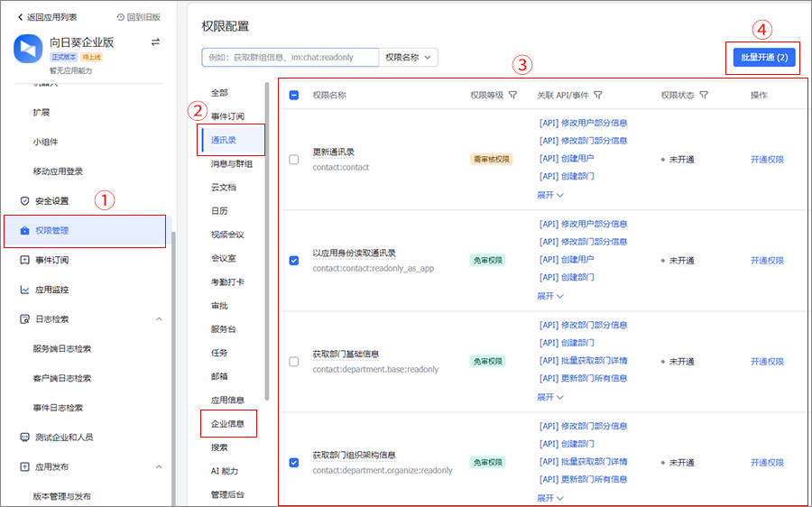Click the filter icon beside 权限状态
The height and width of the screenshot is (507, 812).
[703, 95]
